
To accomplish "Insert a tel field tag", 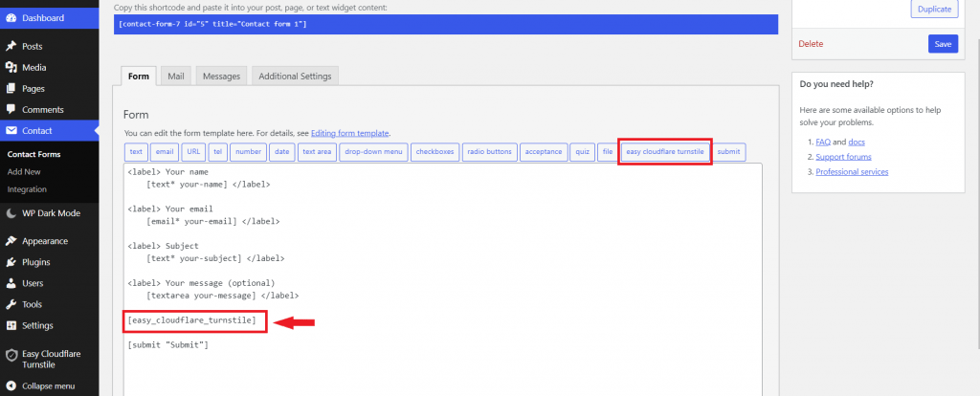I will 217,152.
